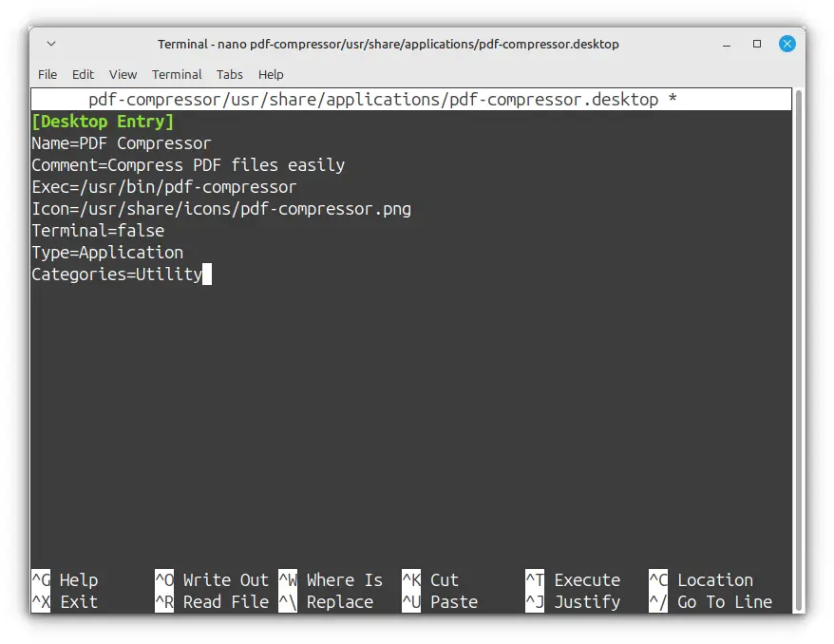Place cursor on the Name=PDF Compressor line
Image resolution: width=834 pixels, height=644 pixels.
click(122, 143)
